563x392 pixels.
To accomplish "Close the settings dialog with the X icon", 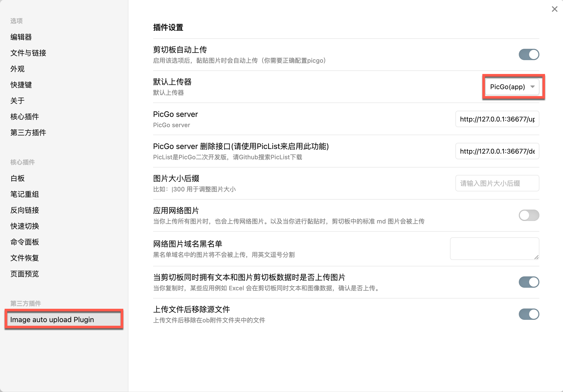I will pos(555,9).
